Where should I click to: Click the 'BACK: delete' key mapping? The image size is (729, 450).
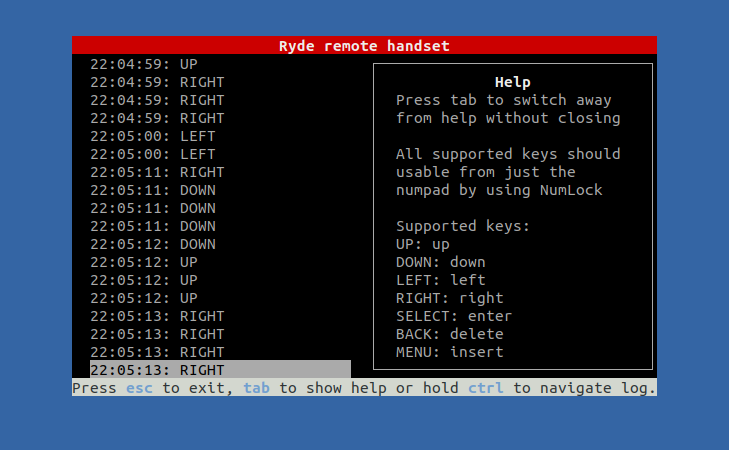(450, 334)
